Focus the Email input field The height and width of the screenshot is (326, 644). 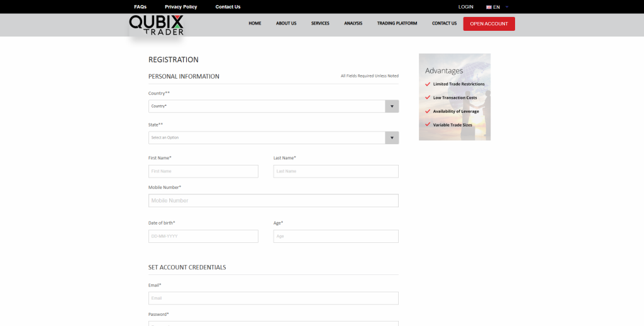tap(274, 298)
